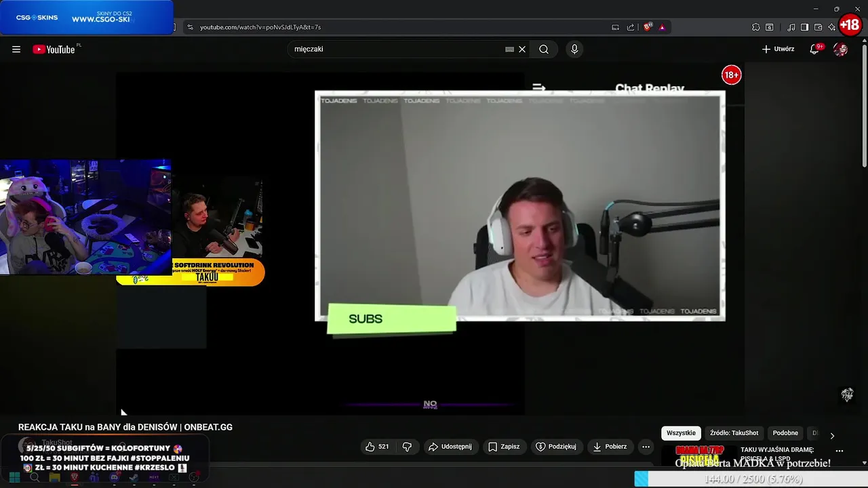Open site information icon in address bar

coord(190,27)
